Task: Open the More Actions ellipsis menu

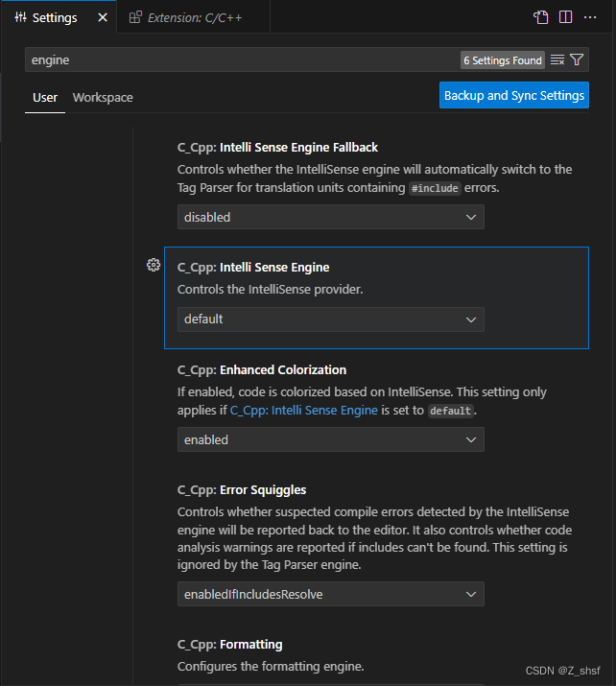Action: point(590,17)
